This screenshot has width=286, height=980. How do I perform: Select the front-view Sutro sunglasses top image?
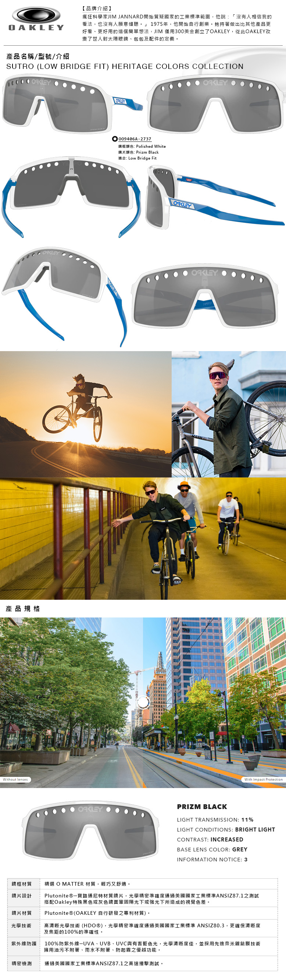tap(216, 104)
